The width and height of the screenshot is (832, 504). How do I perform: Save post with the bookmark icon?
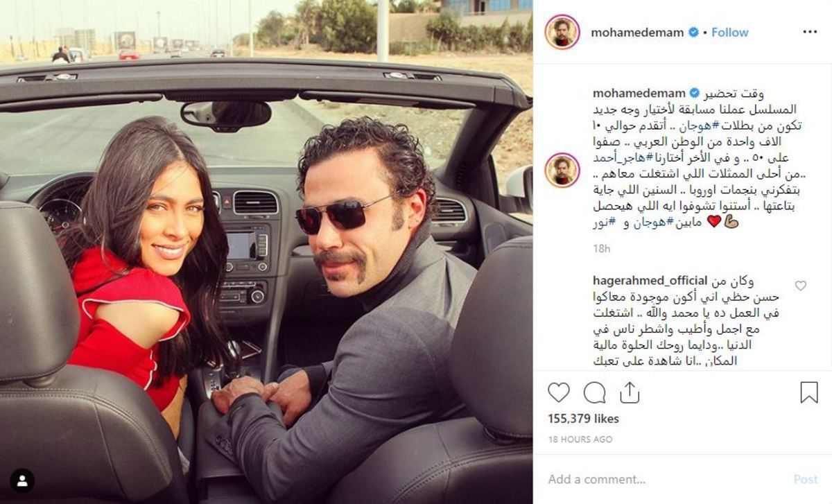[809, 393]
